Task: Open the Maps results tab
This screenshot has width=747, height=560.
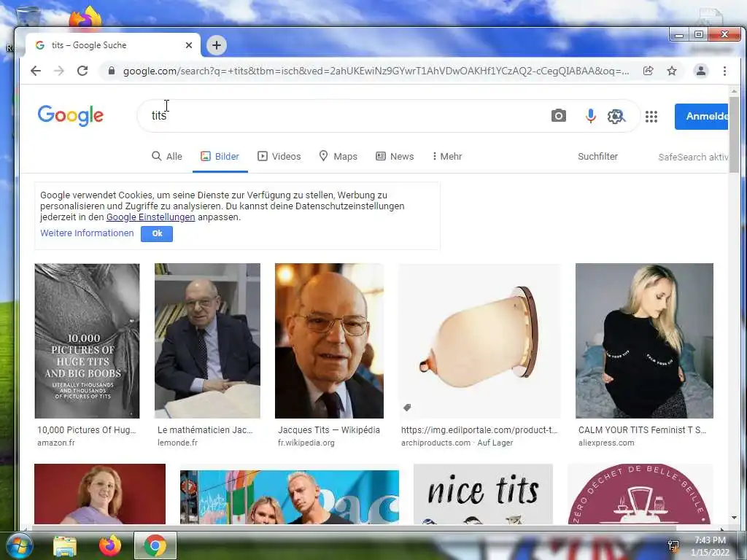Action: pos(338,156)
